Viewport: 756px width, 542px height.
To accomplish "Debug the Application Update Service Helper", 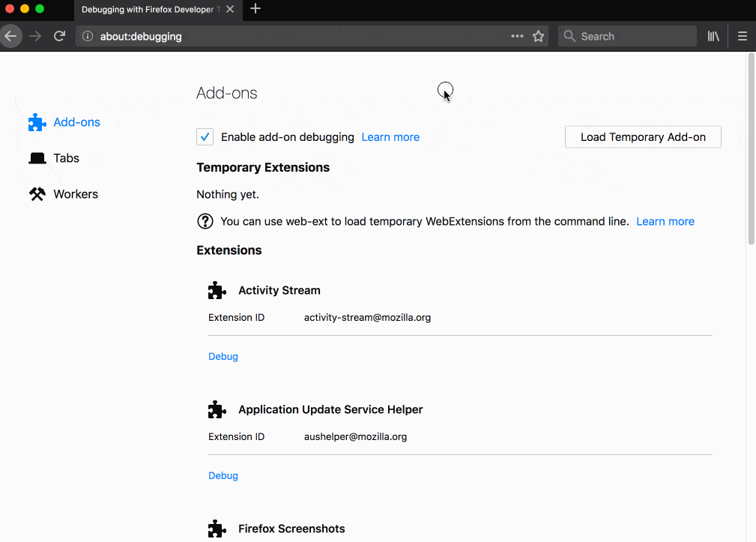I will pyautogui.click(x=223, y=476).
